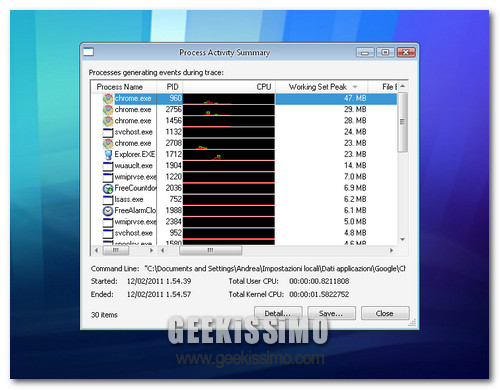The width and height of the screenshot is (500, 390).
Task: Click the FreeAlarmClock process icon
Action: pos(108,211)
